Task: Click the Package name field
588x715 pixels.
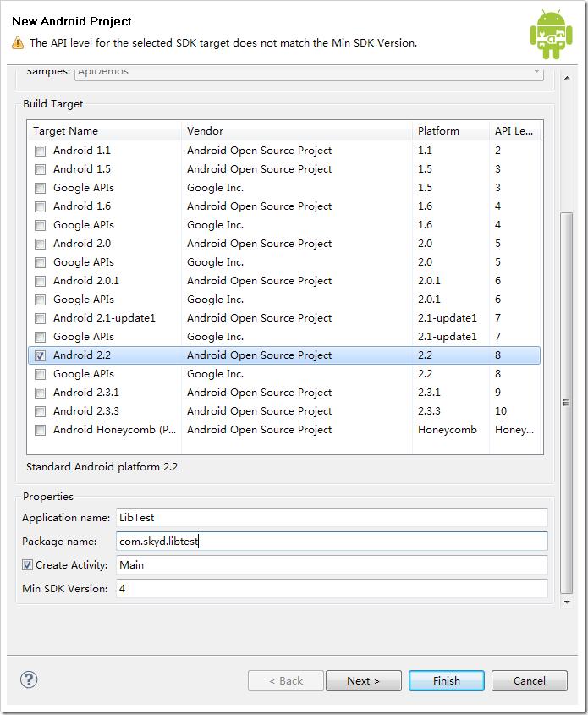Action: [x=332, y=542]
